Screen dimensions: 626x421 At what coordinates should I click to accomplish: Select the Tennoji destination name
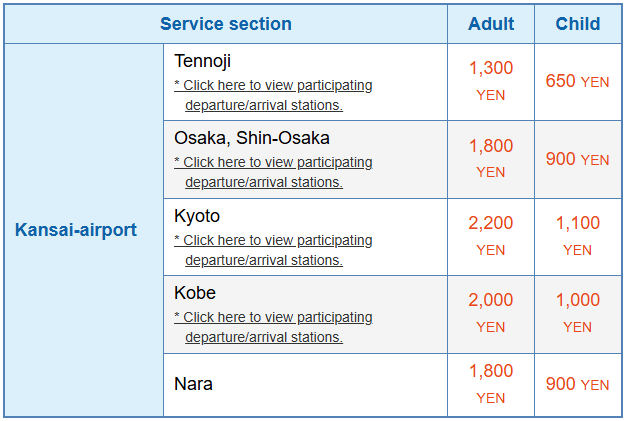(202, 61)
